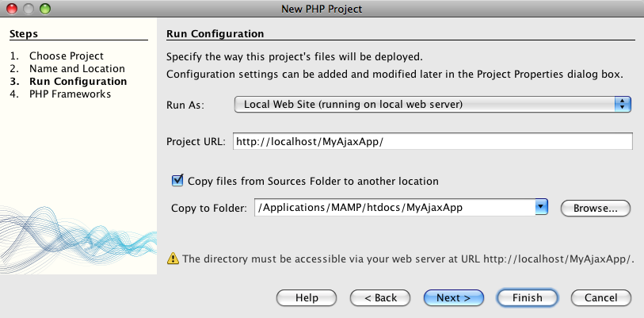Click the yellow warning triangle icon
The height and width of the screenshot is (318, 644).
pos(172,259)
